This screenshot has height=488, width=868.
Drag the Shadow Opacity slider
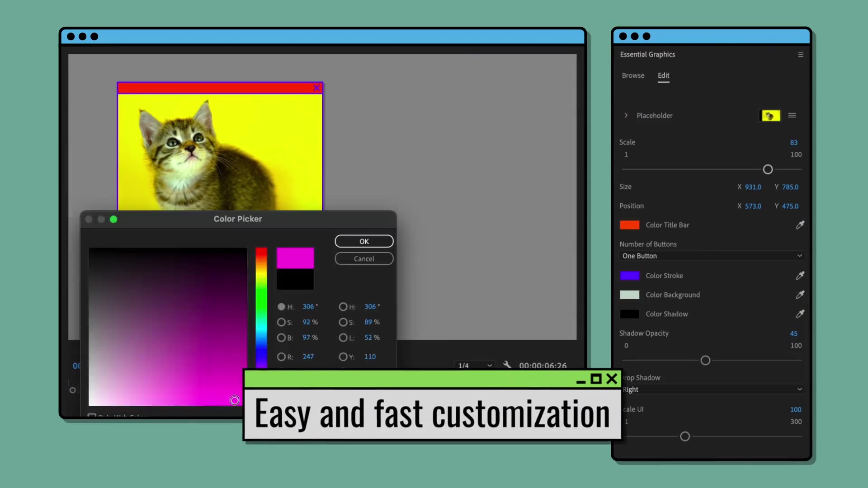[705, 360]
